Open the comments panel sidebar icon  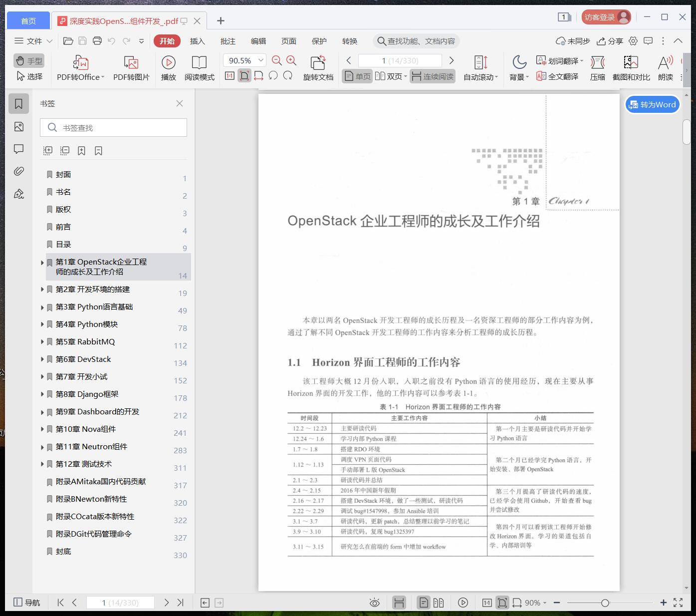[x=19, y=149]
